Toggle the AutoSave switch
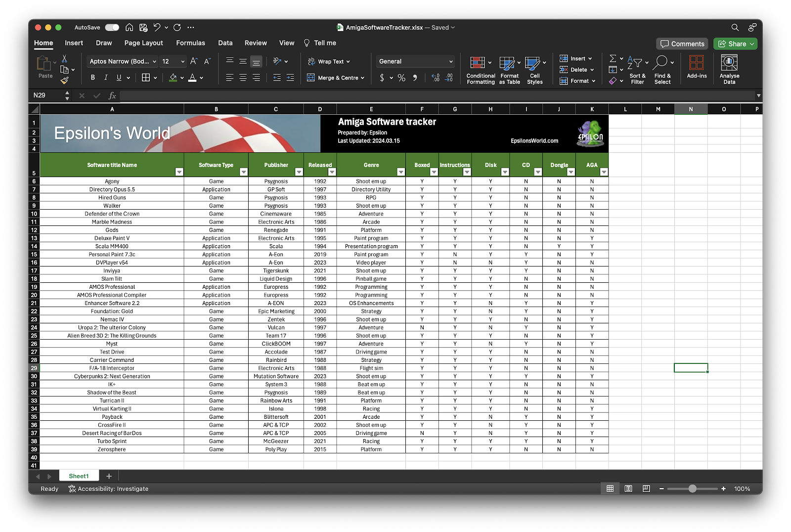Screen dimensions: 791x532 click(x=112, y=27)
